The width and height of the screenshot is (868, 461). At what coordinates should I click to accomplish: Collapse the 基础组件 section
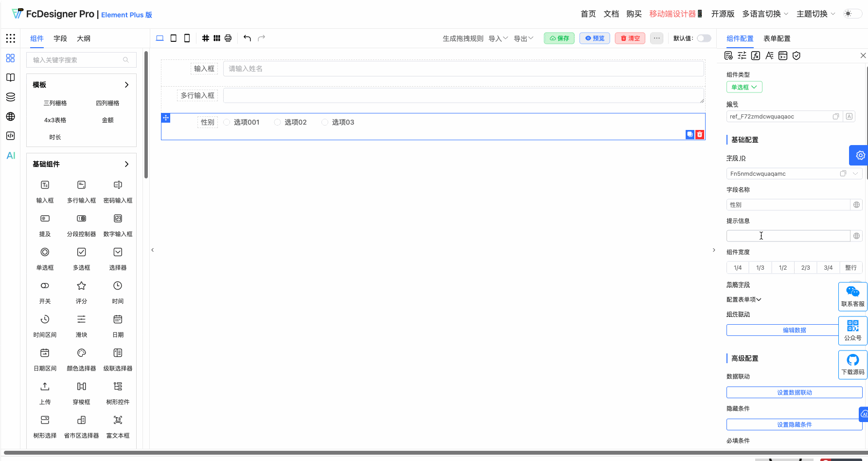tap(126, 164)
